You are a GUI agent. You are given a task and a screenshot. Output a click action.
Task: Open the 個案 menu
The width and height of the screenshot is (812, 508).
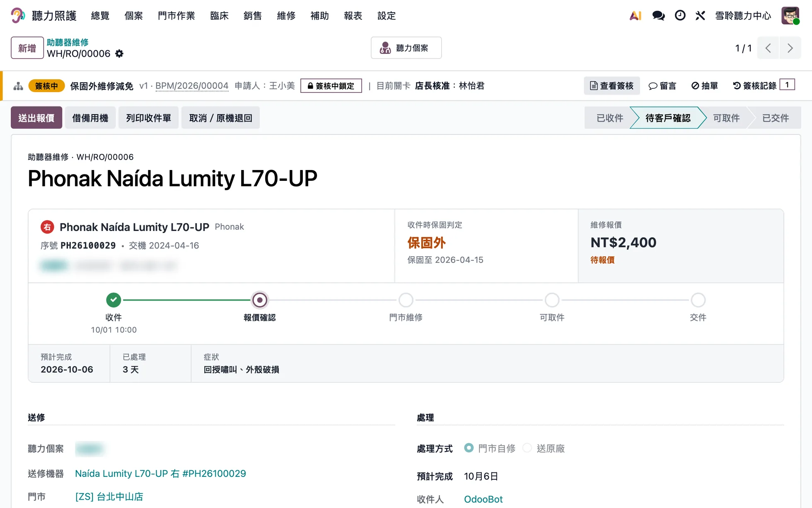point(134,16)
